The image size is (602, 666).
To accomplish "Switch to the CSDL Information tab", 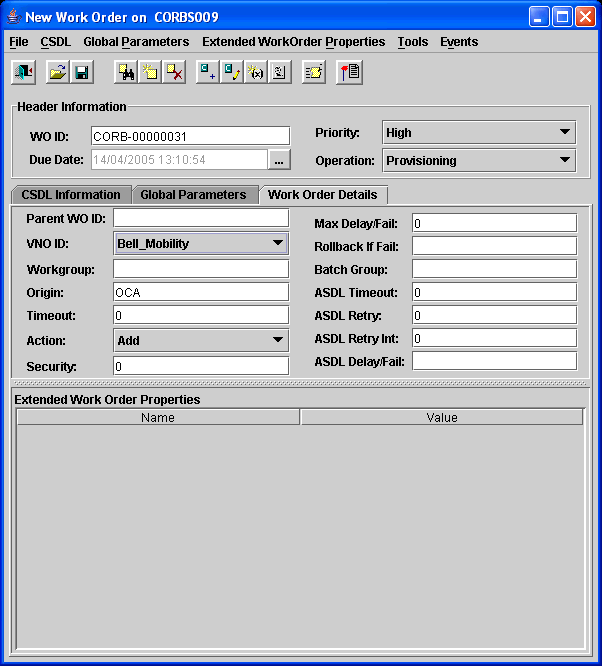I will [71, 195].
